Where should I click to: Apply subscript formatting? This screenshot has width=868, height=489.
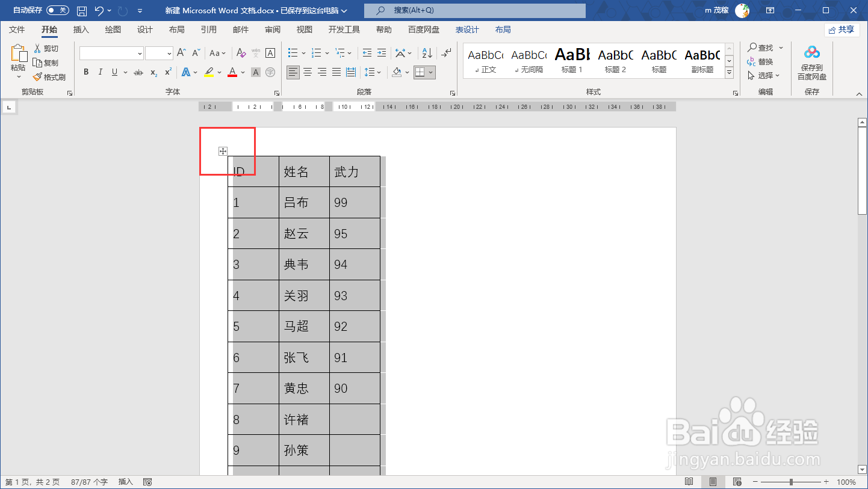coord(153,72)
